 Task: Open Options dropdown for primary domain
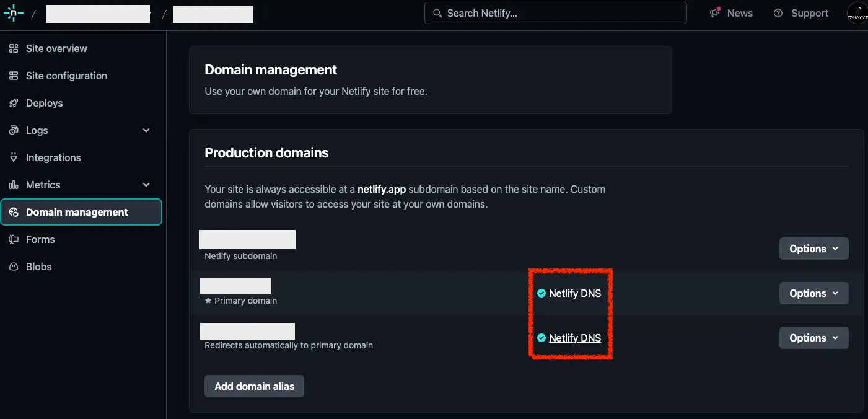click(813, 293)
